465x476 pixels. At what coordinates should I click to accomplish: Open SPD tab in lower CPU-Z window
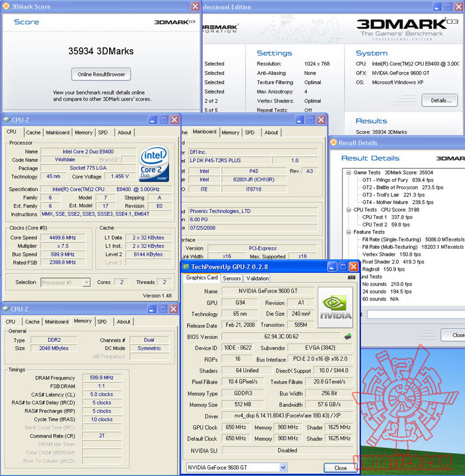[102, 322]
